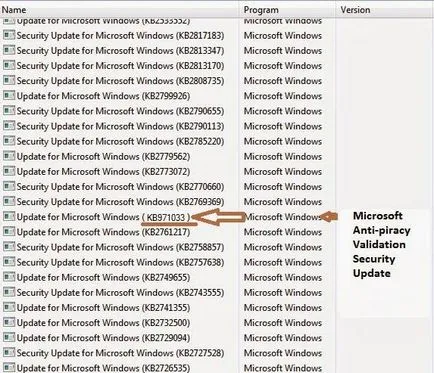Image resolution: width=434 pixels, height=373 pixels.
Task: Select Update for Microsoft Windows (KB2773072)
Action: coord(103,172)
